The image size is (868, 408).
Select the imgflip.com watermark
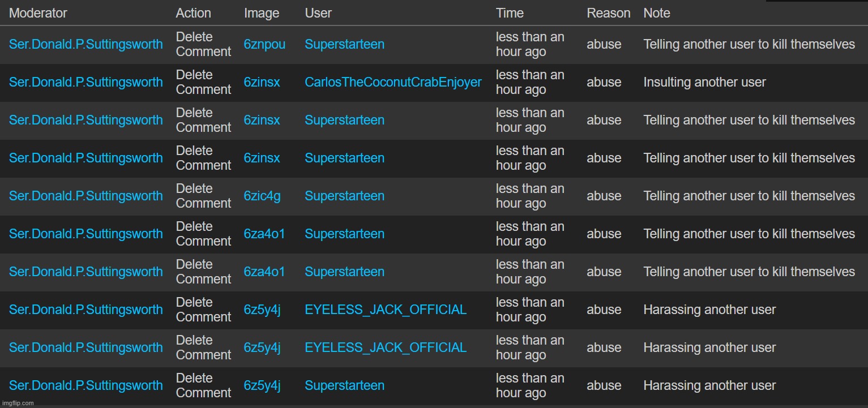pyautogui.click(x=18, y=403)
